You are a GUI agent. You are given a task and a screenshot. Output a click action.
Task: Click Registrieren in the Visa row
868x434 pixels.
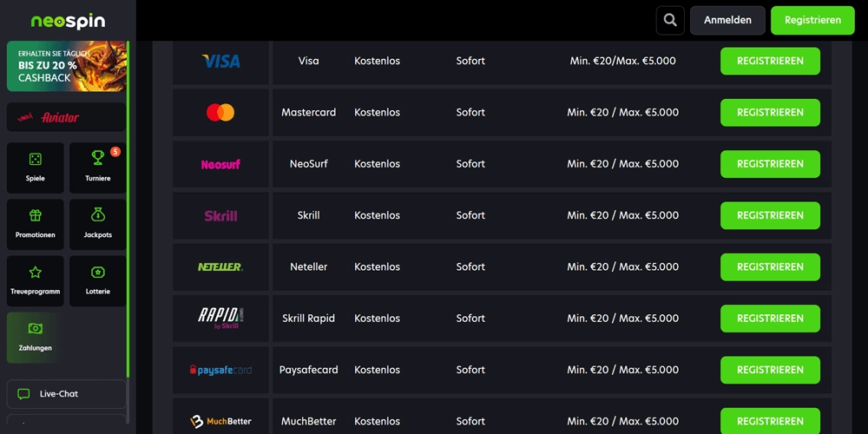tap(770, 61)
